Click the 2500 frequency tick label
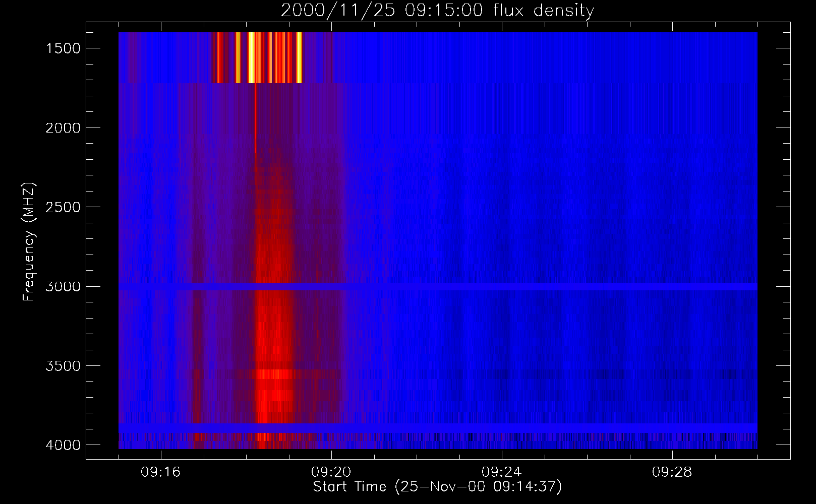The width and height of the screenshot is (816, 504). pyautogui.click(x=63, y=207)
